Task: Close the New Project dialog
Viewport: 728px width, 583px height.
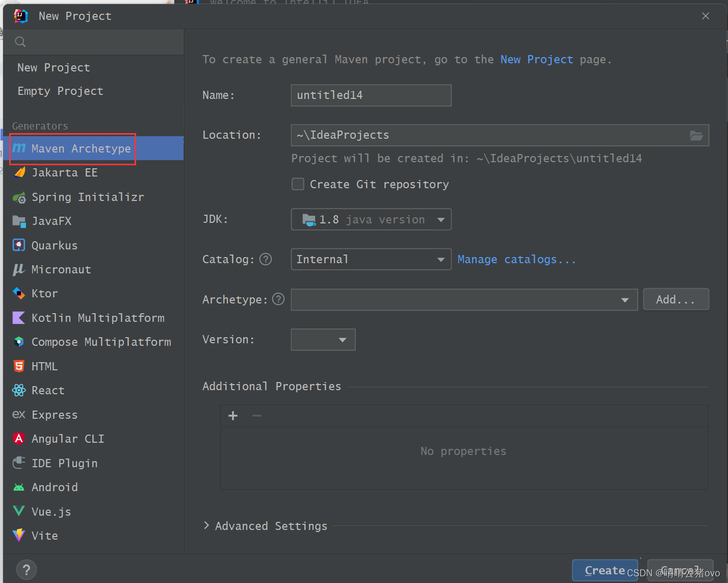Action: (x=706, y=16)
